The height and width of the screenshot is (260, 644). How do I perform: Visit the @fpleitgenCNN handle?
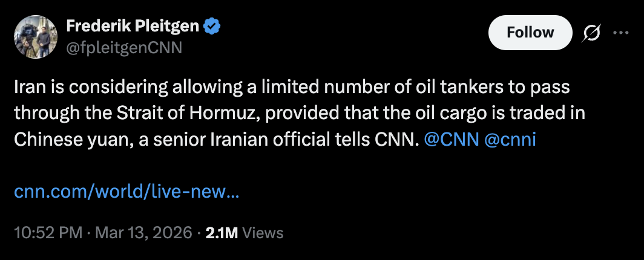[124, 48]
